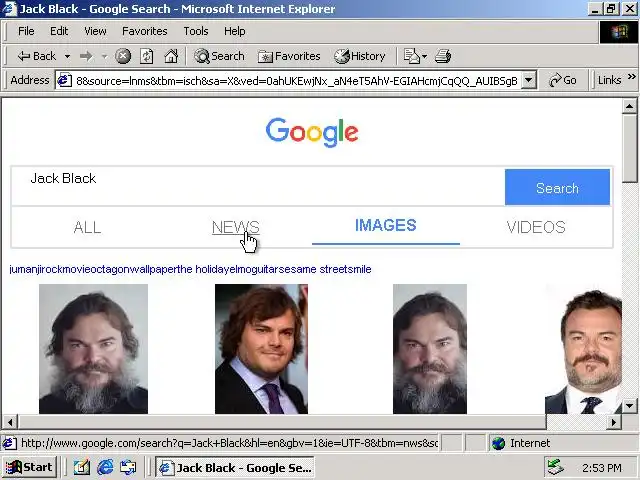The width and height of the screenshot is (640, 480).
Task: Open the History pane toolbar button
Action: (x=360, y=56)
